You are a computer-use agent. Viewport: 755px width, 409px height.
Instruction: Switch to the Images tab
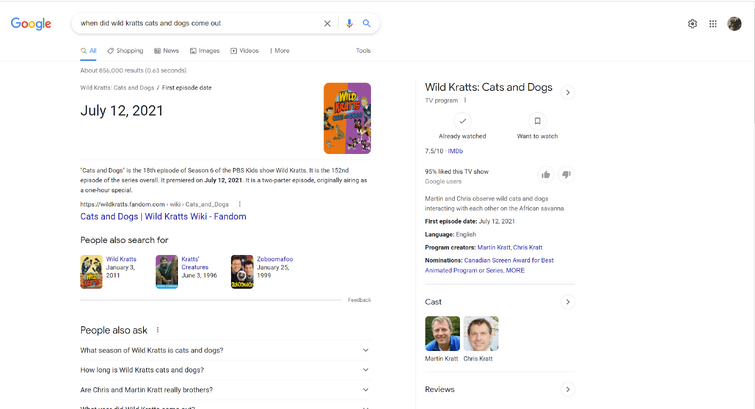(205, 50)
